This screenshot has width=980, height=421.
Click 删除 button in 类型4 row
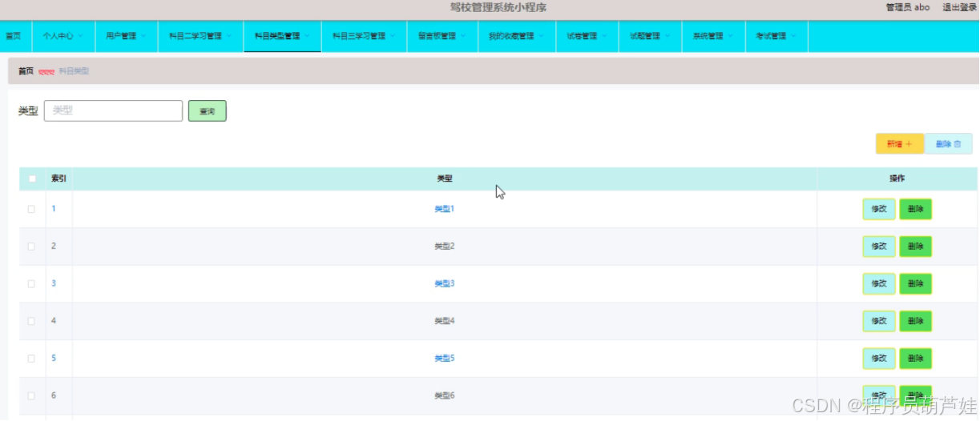[x=916, y=321]
